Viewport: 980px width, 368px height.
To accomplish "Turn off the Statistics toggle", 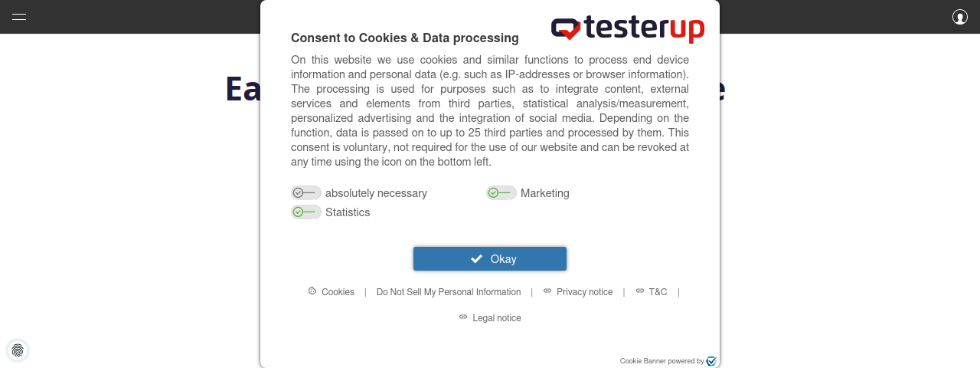I will point(306,212).
